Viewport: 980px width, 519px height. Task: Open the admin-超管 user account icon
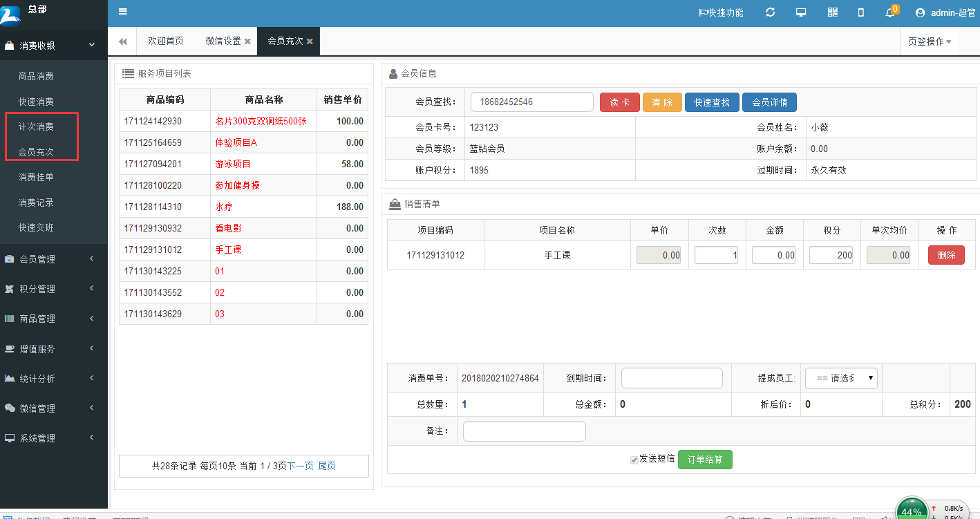coord(919,12)
